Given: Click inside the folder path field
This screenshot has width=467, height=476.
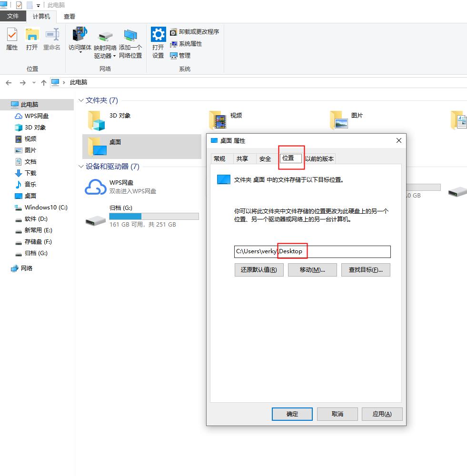Looking at the screenshot, I should point(312,251).
